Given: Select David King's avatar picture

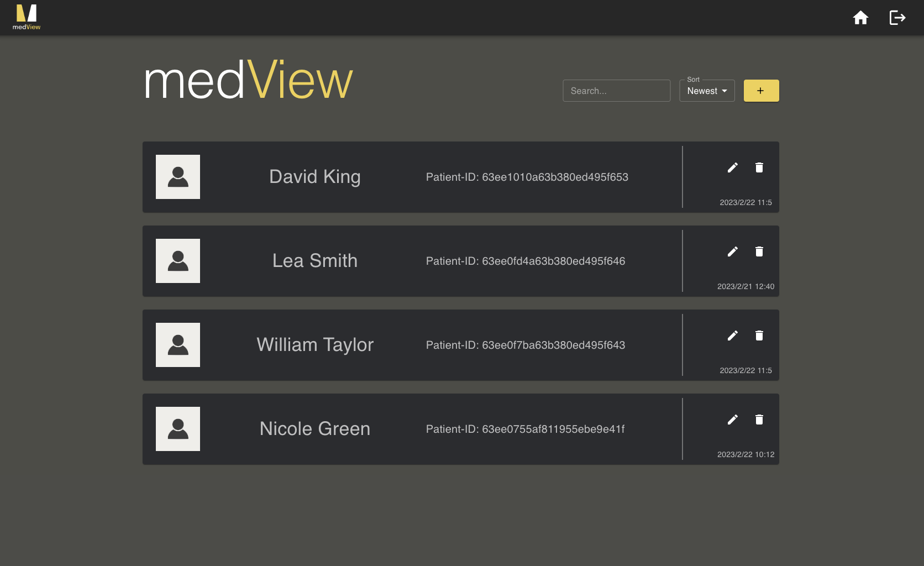Looking at the screenshot, I should [177, 177].
